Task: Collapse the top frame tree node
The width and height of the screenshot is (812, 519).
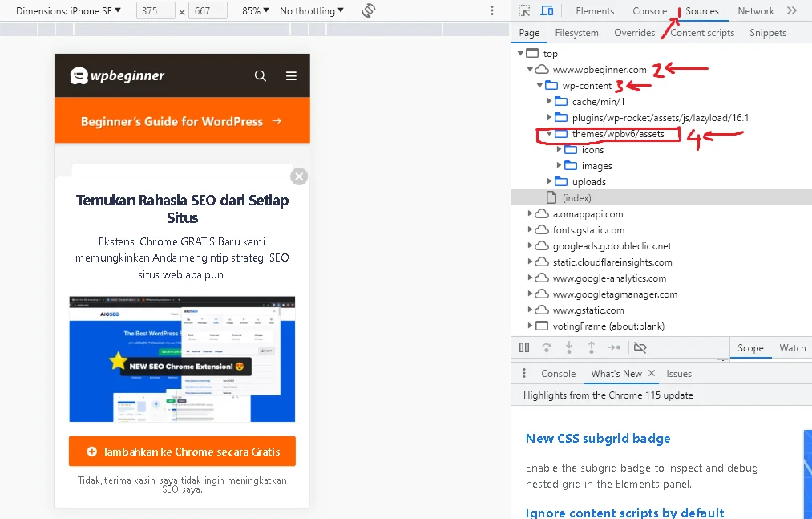Action: click(x=520, y=54)
